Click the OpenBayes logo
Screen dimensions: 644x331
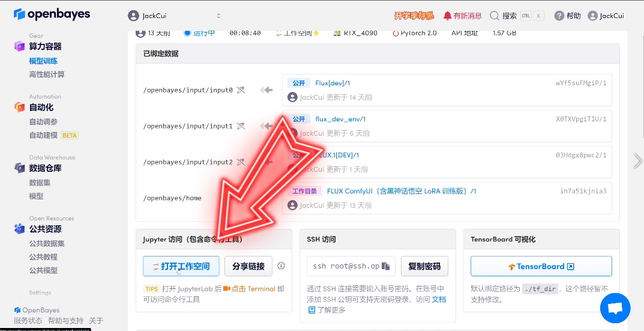click(52, 14)
